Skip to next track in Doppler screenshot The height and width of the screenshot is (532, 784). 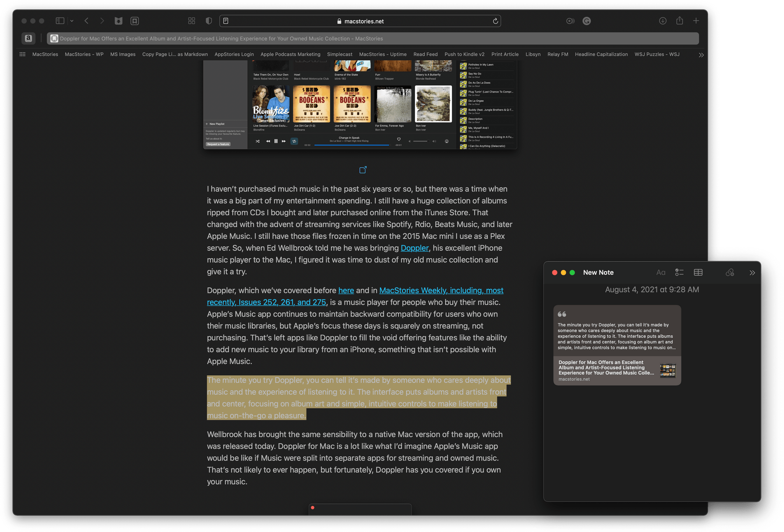284,141
